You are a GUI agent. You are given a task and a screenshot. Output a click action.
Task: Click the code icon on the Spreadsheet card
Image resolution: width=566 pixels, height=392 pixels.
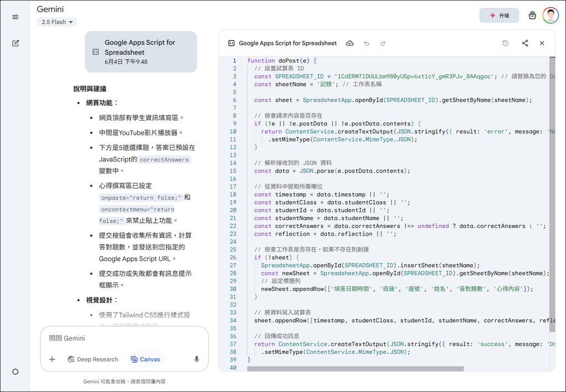tap(96, 52)
